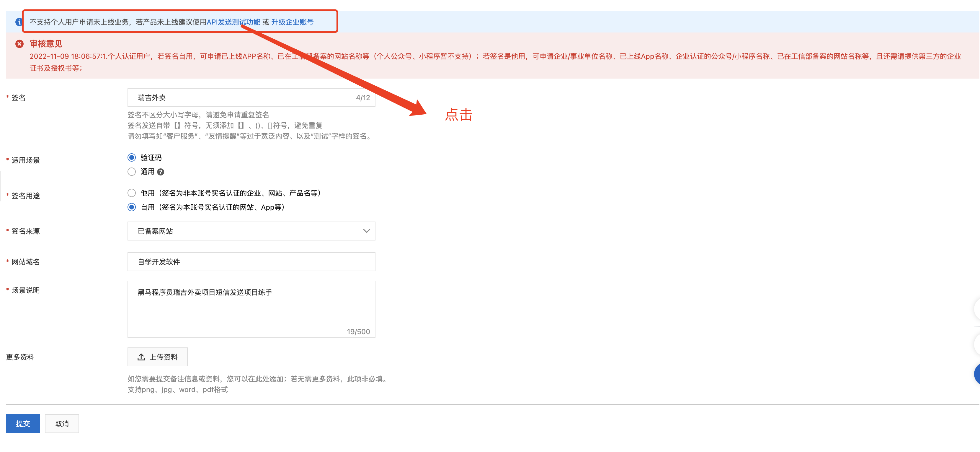Click into the 网站域名 text field

tap(251, 262)
